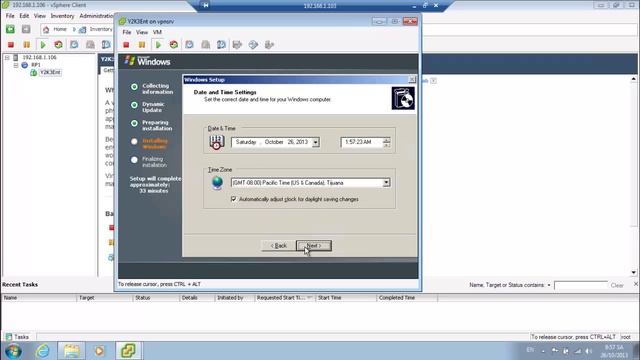Image resolution: width=640 pixels, height=360 pixels.
Task: Click the USB device icon in console toolbar
Action: point(269,45)
